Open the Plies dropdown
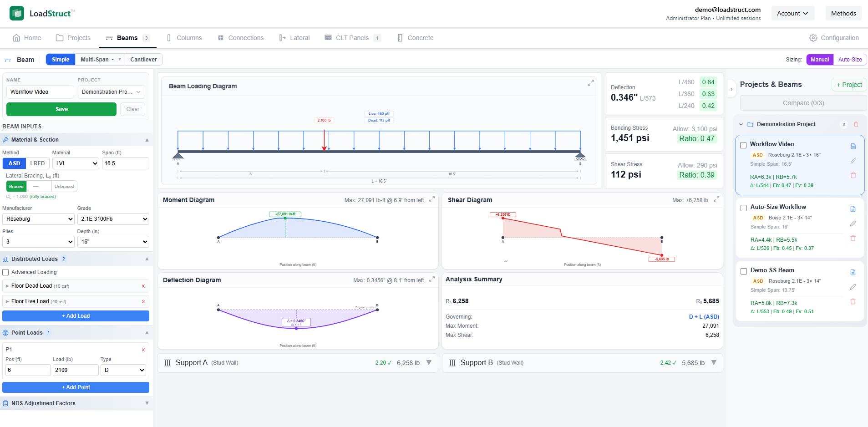The image size is (868, 427). click(38, 242)
